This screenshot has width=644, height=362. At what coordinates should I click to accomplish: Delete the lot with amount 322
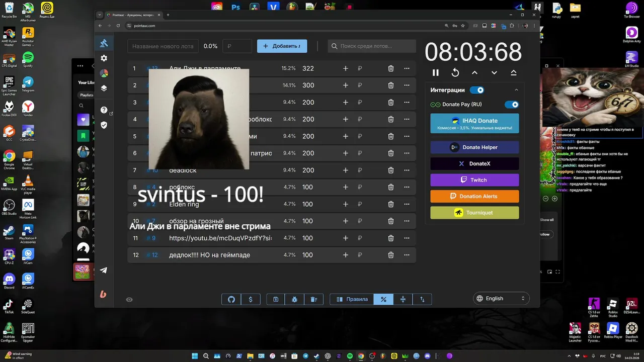tap(391, 68)
